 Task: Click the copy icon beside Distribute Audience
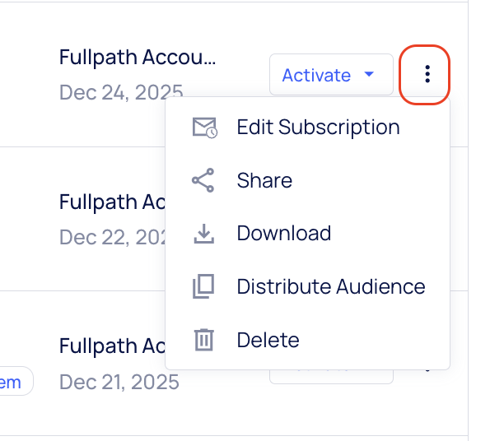pyautogui.click(x=203, y=286)
